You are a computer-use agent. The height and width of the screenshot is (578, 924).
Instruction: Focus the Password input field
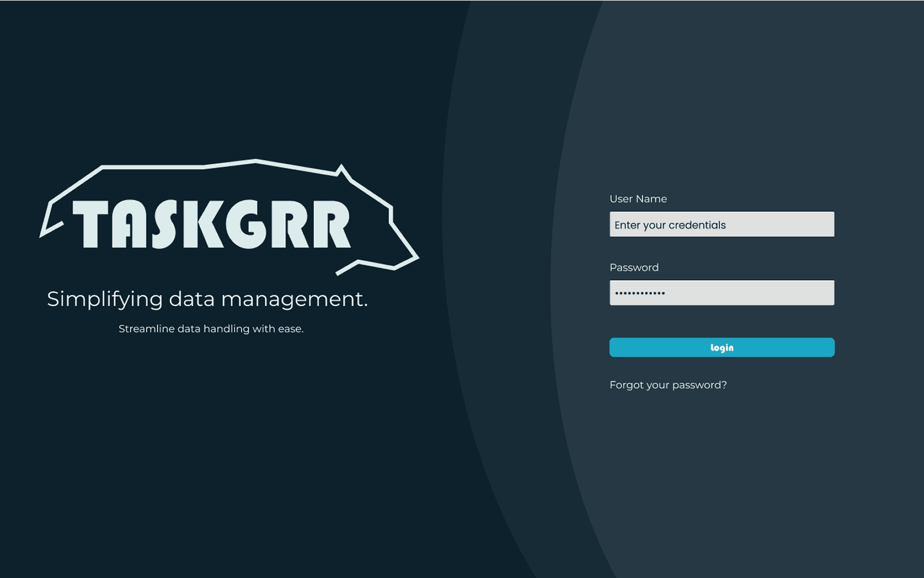[722, 293]
